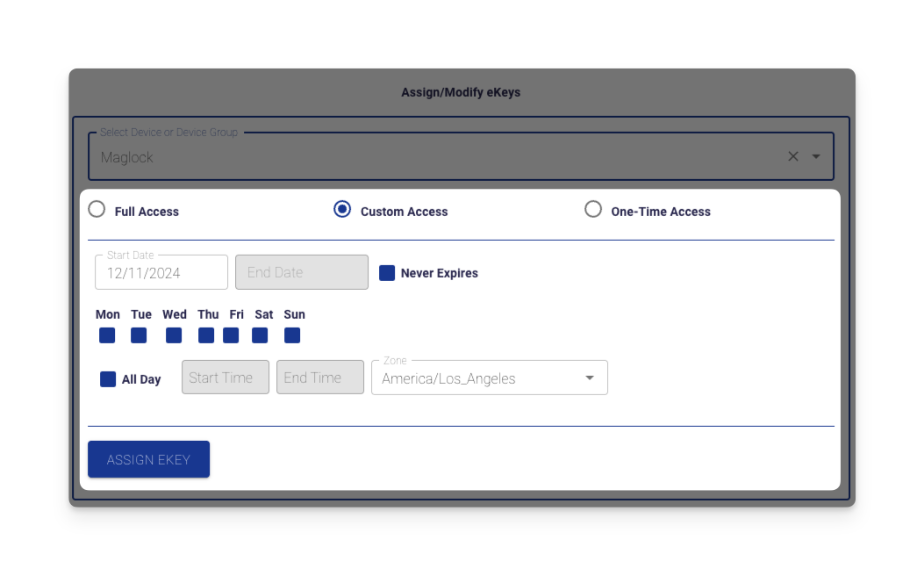Click the End Date field
924x576 pixels.
click(302, 272)
